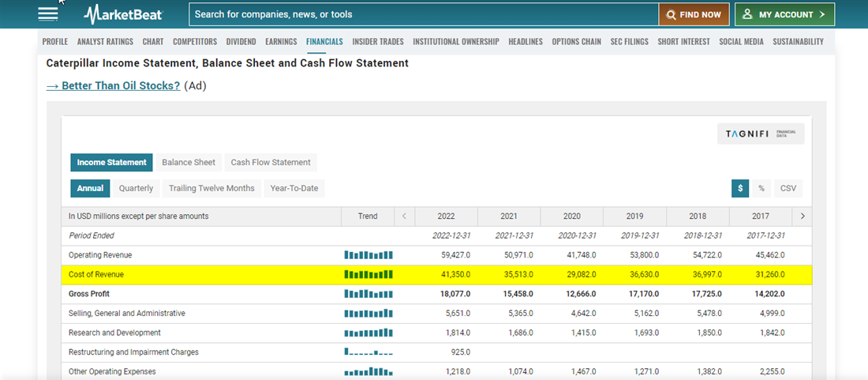Click the Find Now search button

click(x=694, y=14)
